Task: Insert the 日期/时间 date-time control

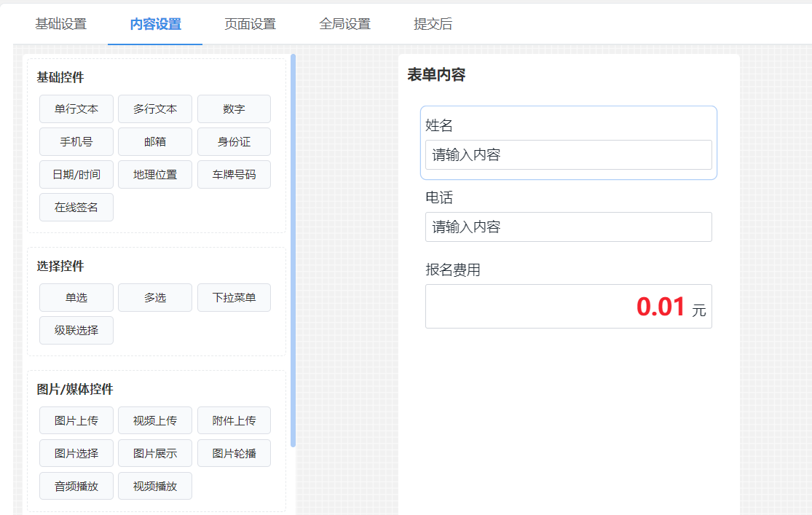Action: tap(76, 174)
